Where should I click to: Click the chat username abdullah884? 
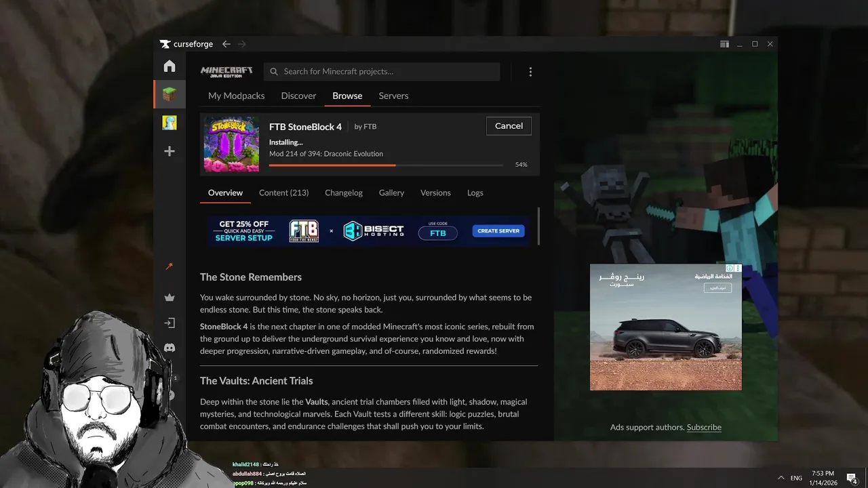point(248,474)
